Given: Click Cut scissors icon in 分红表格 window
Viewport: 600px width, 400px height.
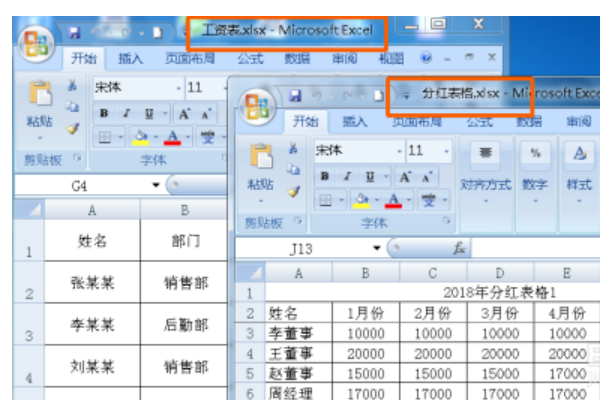Looking at the screenshot, I should click(x=293, y=148).
